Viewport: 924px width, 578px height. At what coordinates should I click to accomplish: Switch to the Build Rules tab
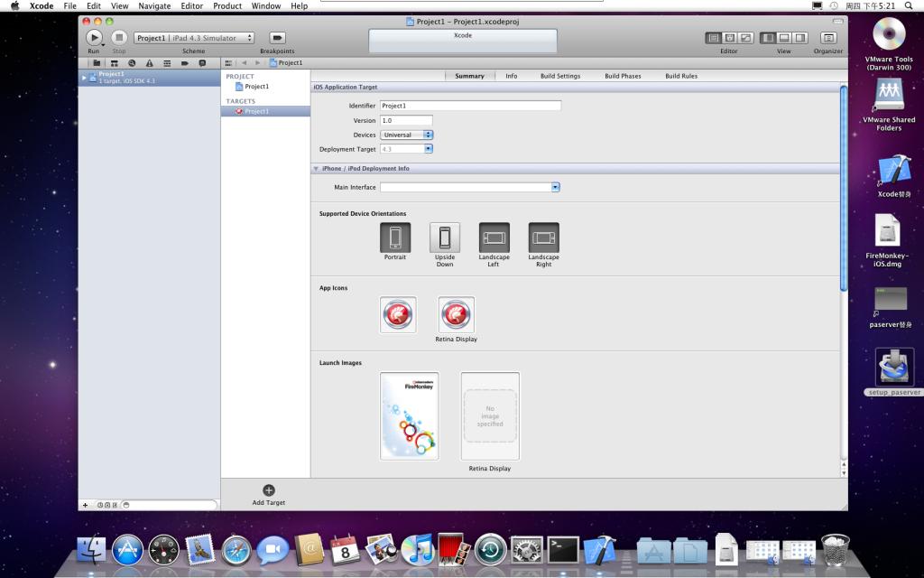tap(681, 76)
